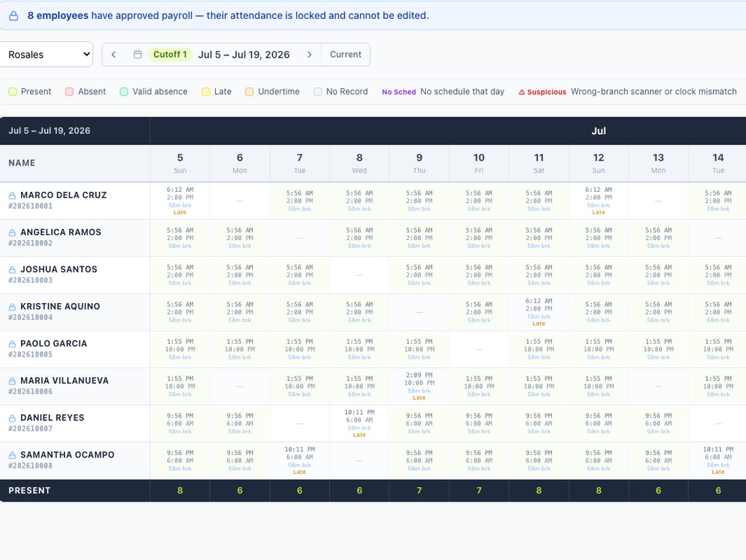Click the Late legend yellow swatch
The width and height of the screenshot is (746, 560).
pyautogui.click(x=206, y=92)
